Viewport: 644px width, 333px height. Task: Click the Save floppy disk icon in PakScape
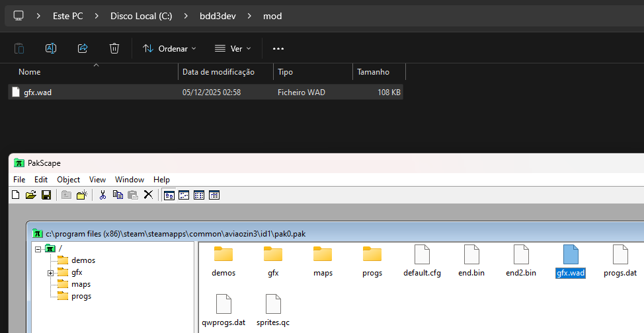46,195
